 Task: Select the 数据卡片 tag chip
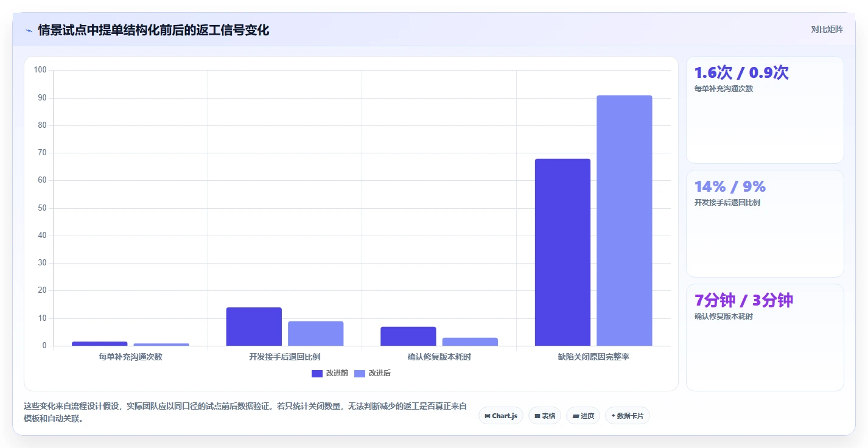coord(627,416)
